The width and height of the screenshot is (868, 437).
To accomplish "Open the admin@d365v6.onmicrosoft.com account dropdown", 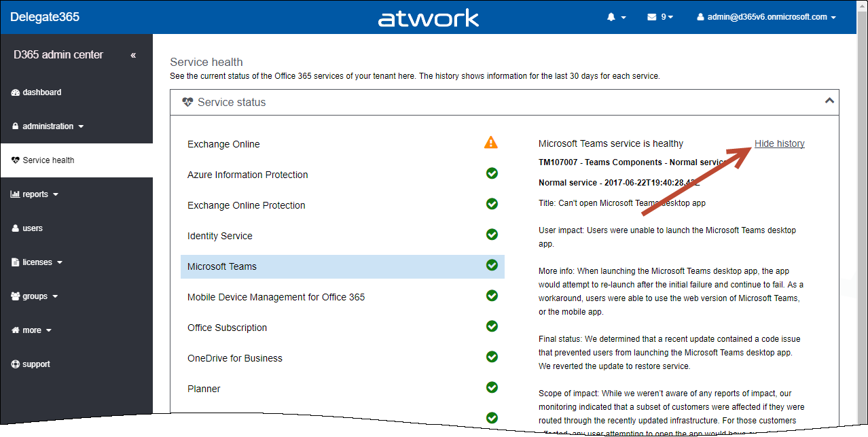I will [766, 17].
